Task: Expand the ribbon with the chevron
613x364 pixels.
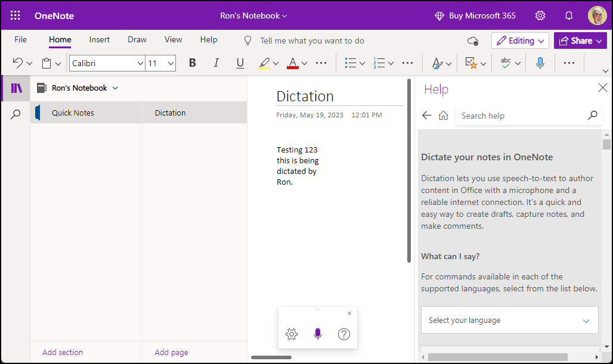Action: [605, 71]
